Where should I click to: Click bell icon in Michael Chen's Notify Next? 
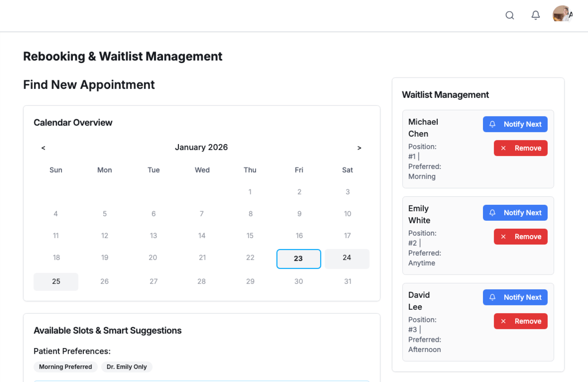click(492, 124)
